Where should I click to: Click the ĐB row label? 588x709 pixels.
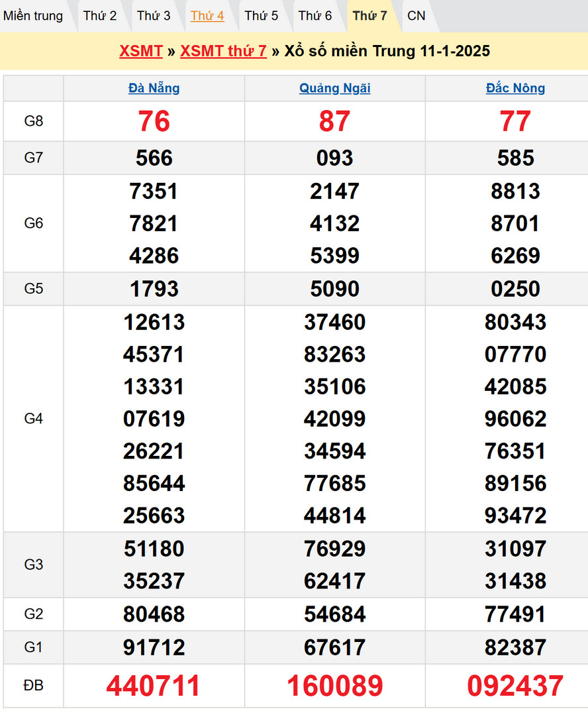click(x=34, y=686)
